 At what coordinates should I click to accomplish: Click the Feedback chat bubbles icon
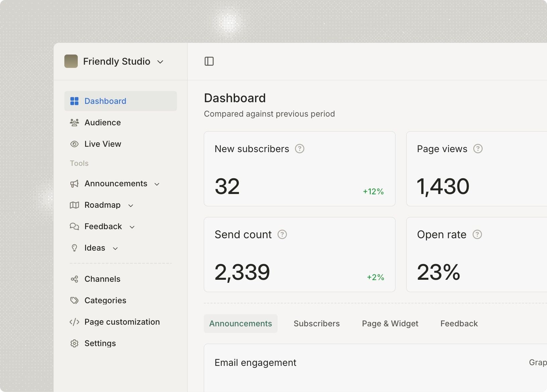click(74, 226)
